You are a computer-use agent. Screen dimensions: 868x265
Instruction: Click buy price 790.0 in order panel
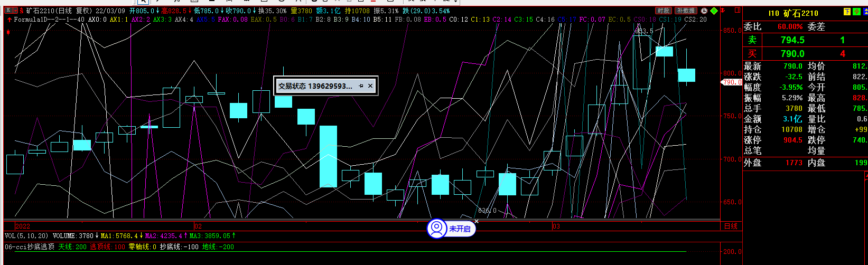coord(792,54)
